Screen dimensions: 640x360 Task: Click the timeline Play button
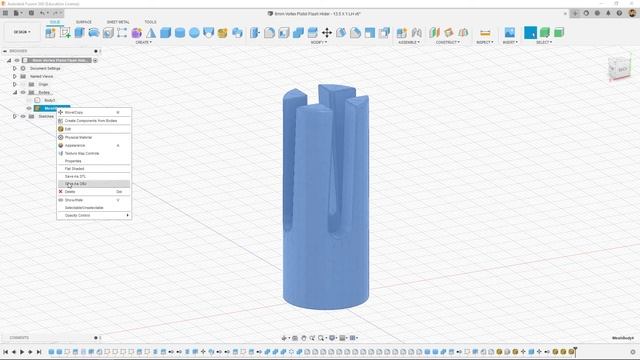pos(22,351)
